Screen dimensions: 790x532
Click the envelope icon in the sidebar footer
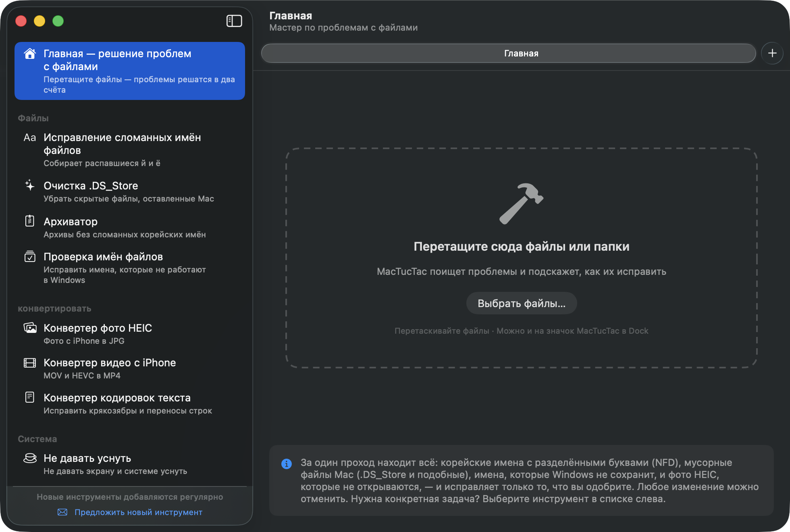62,512
